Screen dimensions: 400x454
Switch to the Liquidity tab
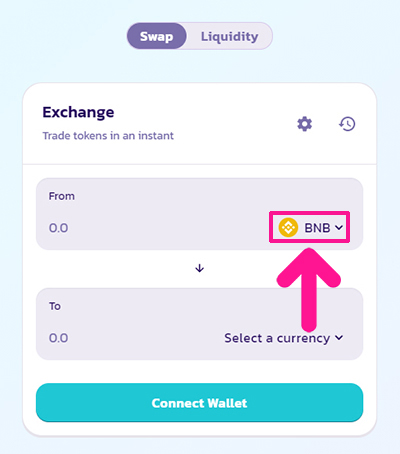pyautogui.click(x=230, y=36)
